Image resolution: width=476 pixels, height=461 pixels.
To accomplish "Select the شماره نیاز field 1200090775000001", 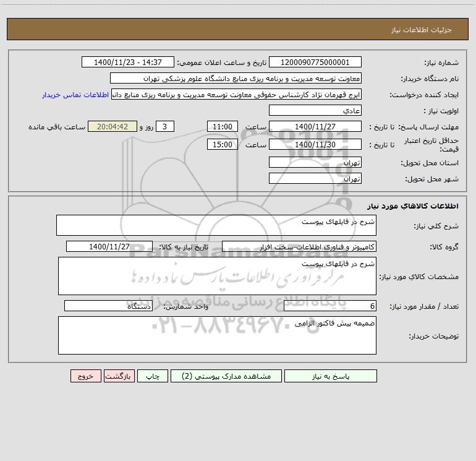I will point(315,62).
